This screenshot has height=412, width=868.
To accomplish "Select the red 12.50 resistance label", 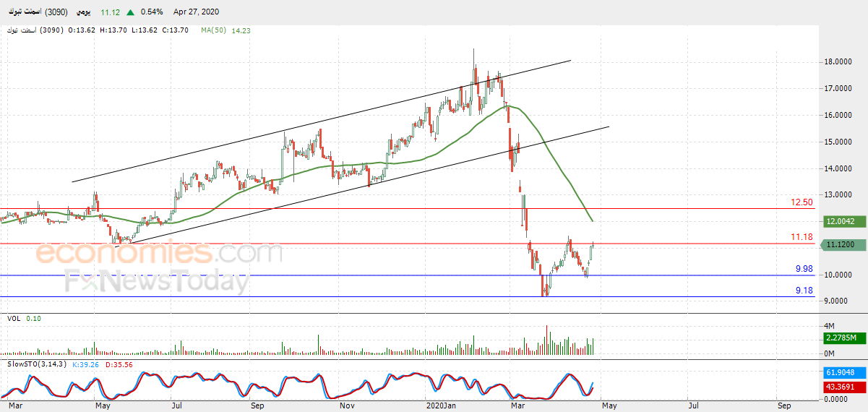I will [802, 202].
